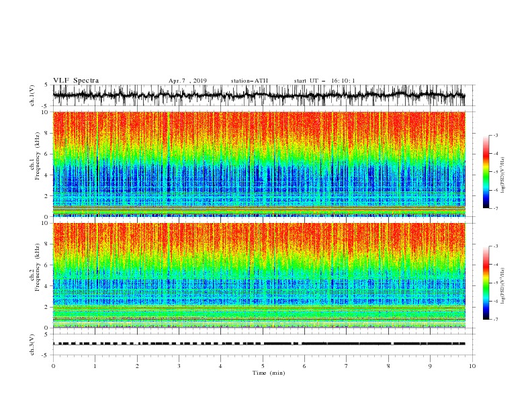
Task: Click the "-3" label on upper color bar
Action: pyautogui.click(x=495, y=135)
